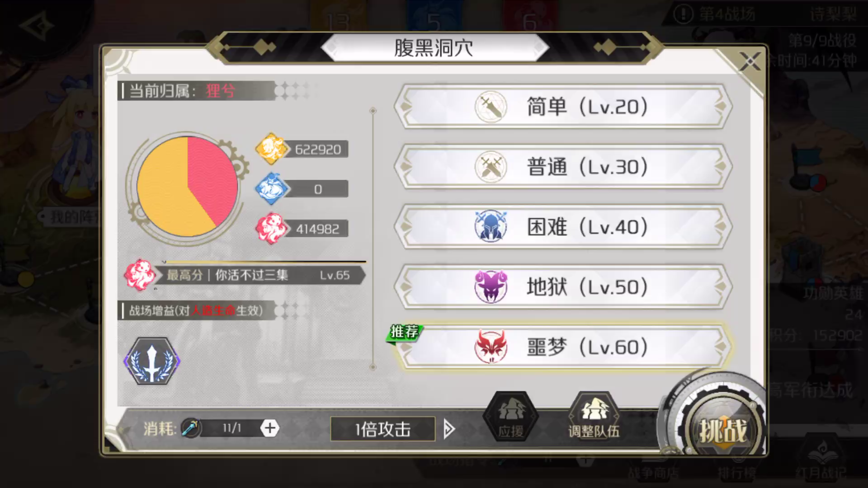Click the wand consumption item icon

(x=190, y=428)
